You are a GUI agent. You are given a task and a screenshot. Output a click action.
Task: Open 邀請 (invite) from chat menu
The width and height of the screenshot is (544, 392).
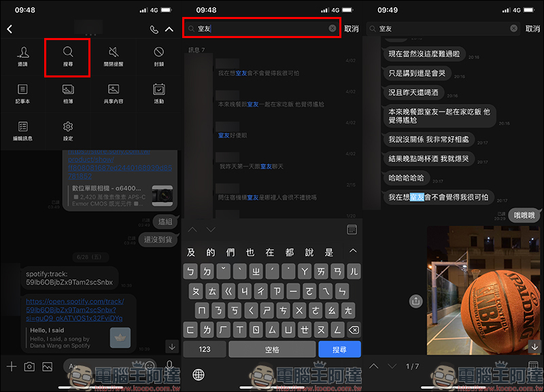(x=23, y=56)
